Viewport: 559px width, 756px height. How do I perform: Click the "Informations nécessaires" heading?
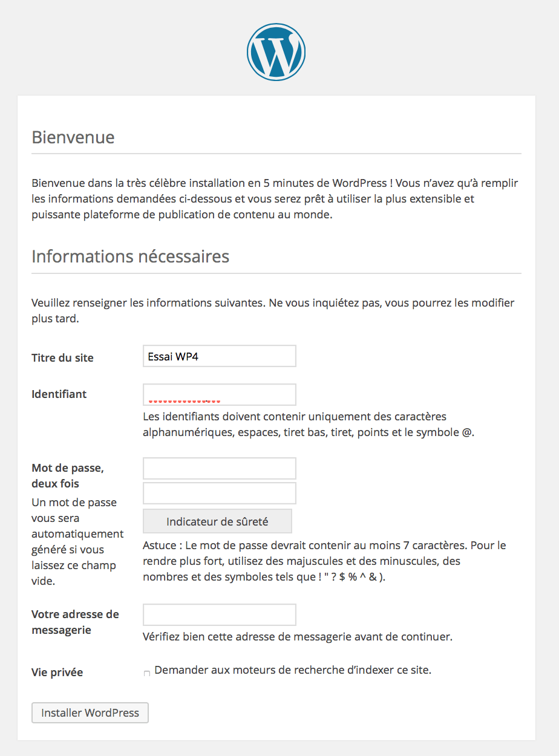tap(130, 256)
